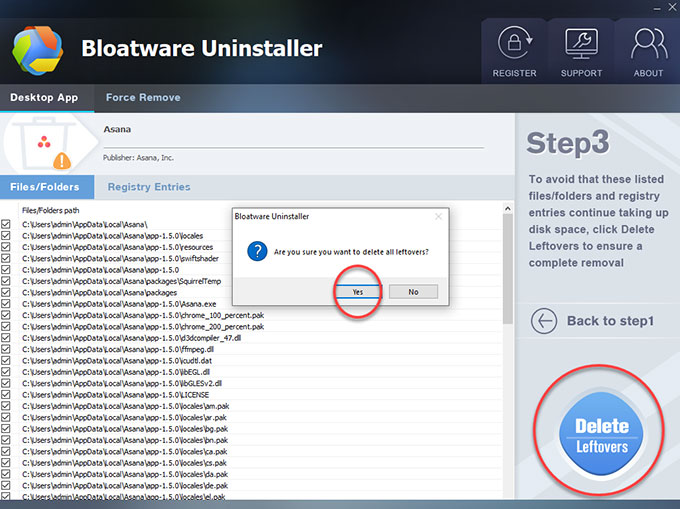This screenshot has height=509, width=680.
Task: Uncheck the app-1.5.0\locales folder checkbox
Action: 6,235
